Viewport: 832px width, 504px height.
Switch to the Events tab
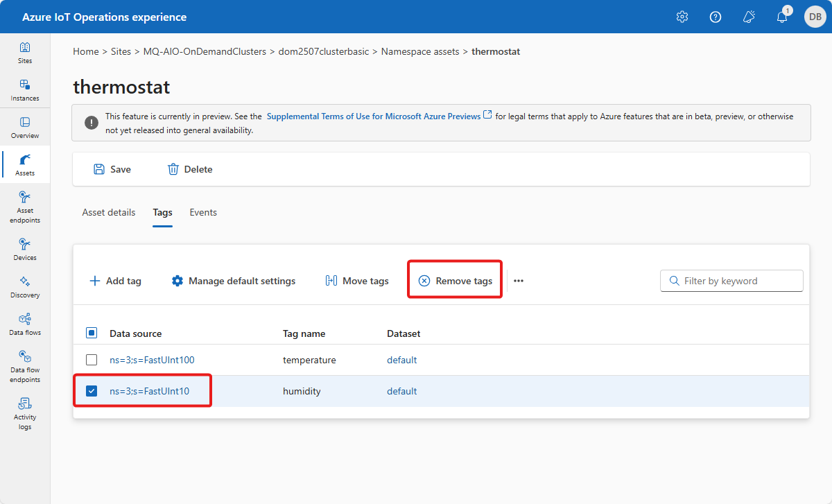point(203,212)
